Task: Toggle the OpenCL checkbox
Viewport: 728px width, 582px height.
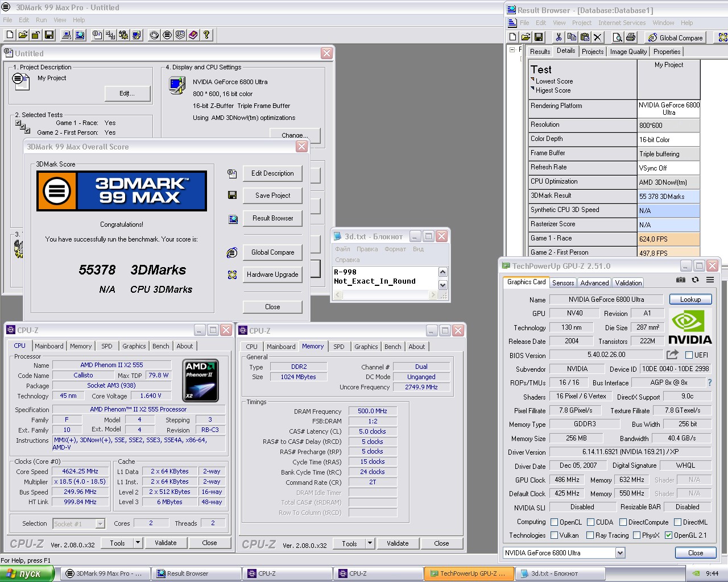Action: pos(554,522)
